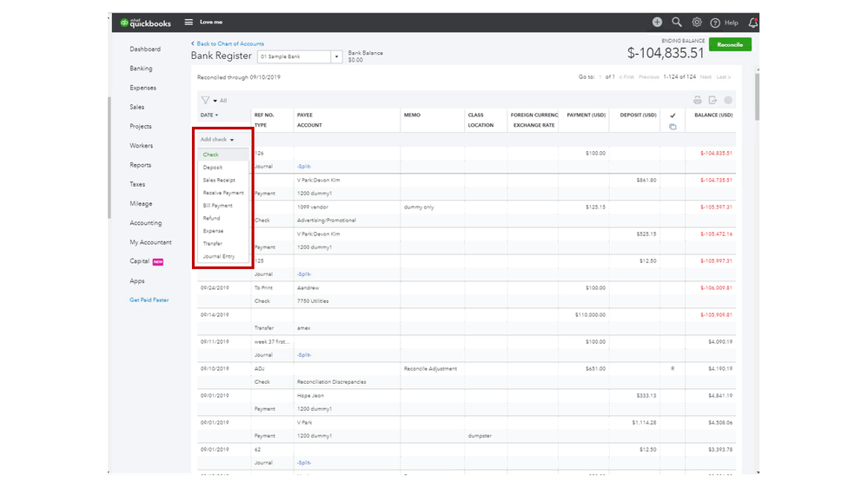The width and height of the screenshot is (868, 488).
Task: Select Journal Entry from the dropdown list
Action: point(219,256)
